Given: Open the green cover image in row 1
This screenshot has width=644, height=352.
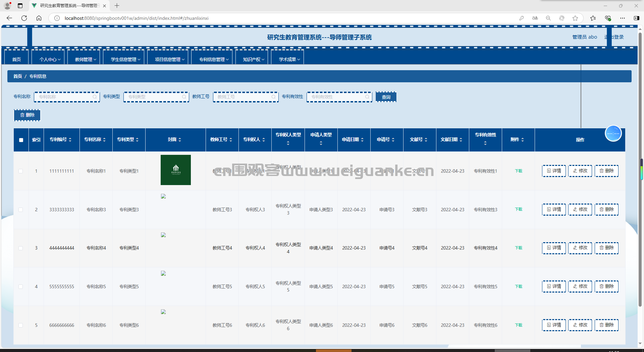Looking at the screenshot, I should point(176,170).
